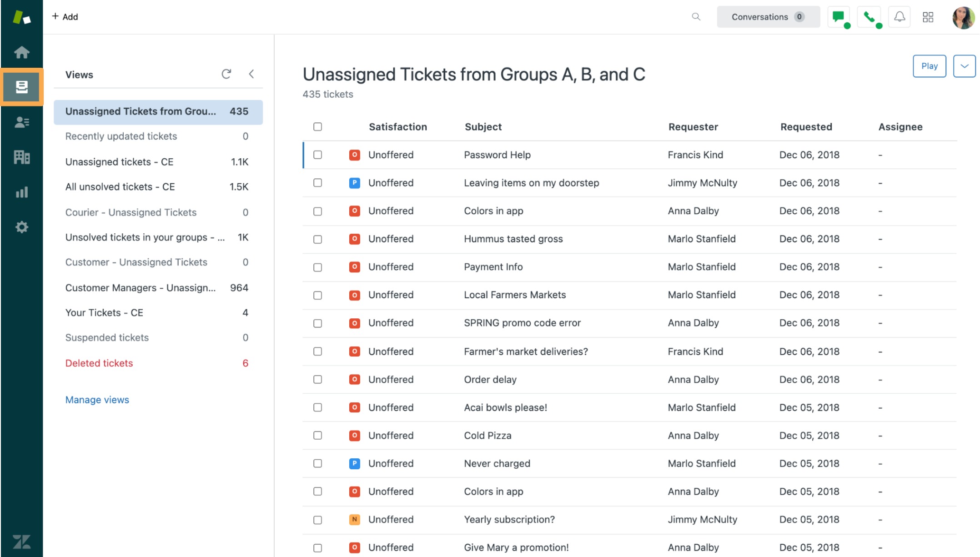Select all tickets with header checkbox
980x557 pixels.
(317, 127)
